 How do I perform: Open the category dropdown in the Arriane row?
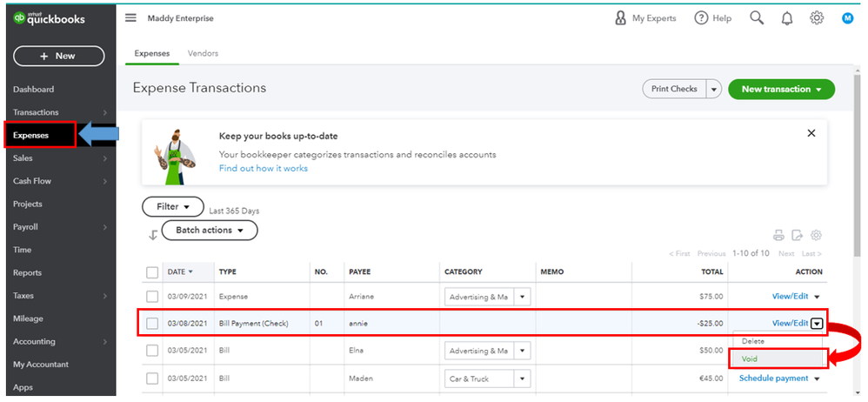coord(522,297)
